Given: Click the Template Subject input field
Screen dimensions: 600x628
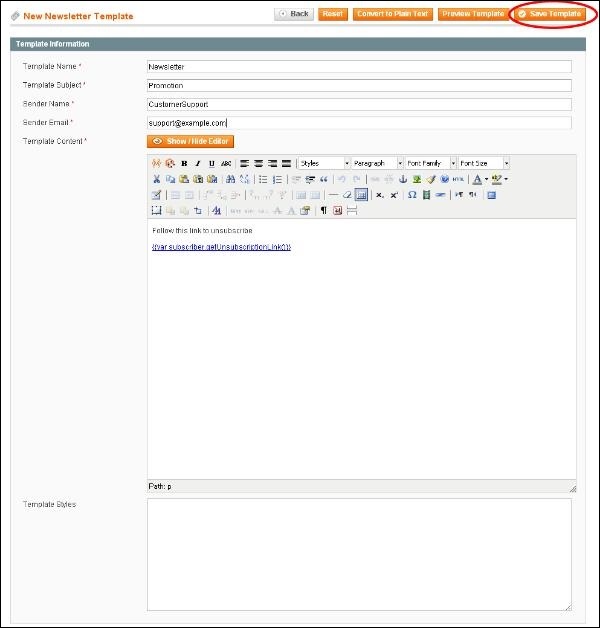Looking at the screenshot, I should [x=358, y=85].
